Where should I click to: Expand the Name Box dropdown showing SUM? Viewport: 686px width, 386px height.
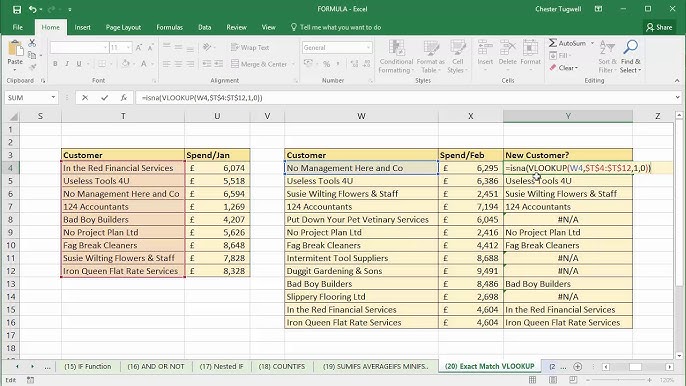click(53, 97)
